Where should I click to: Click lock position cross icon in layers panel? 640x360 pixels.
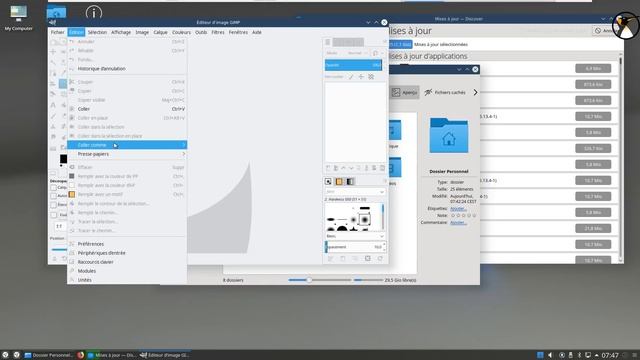(361, 77)
